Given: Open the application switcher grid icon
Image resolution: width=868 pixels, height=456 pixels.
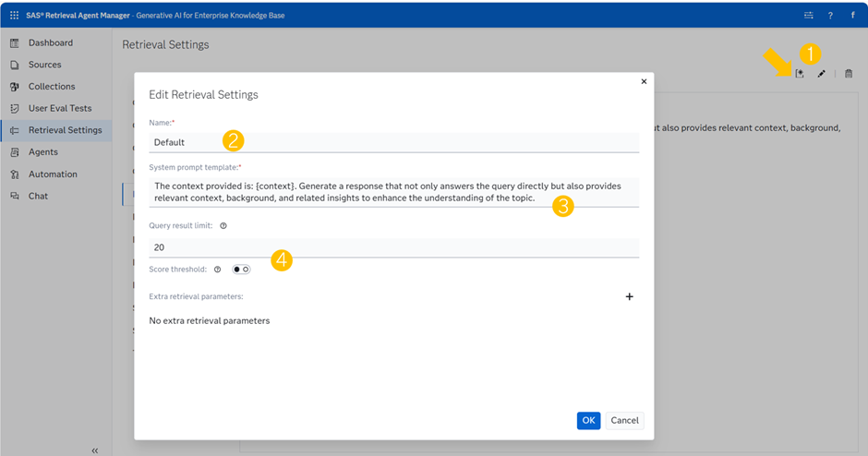Looking at the screenshot, I should (14, 15).
